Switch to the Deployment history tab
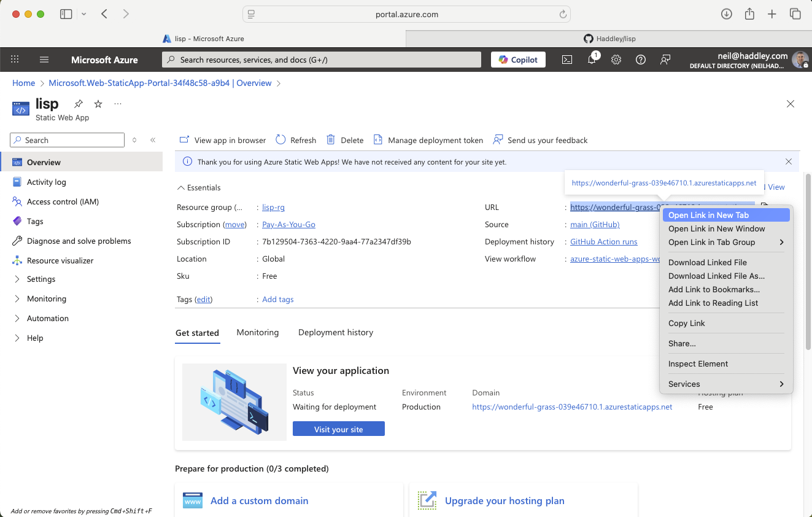The width and height of the screenshot is (812, 517). (x=335, y=332)
